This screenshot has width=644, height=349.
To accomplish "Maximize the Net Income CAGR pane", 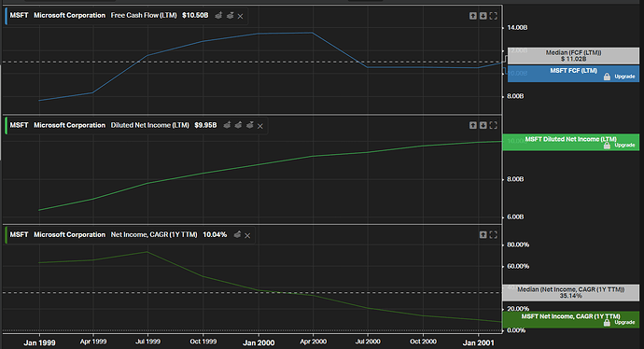I will click(494, 235).
